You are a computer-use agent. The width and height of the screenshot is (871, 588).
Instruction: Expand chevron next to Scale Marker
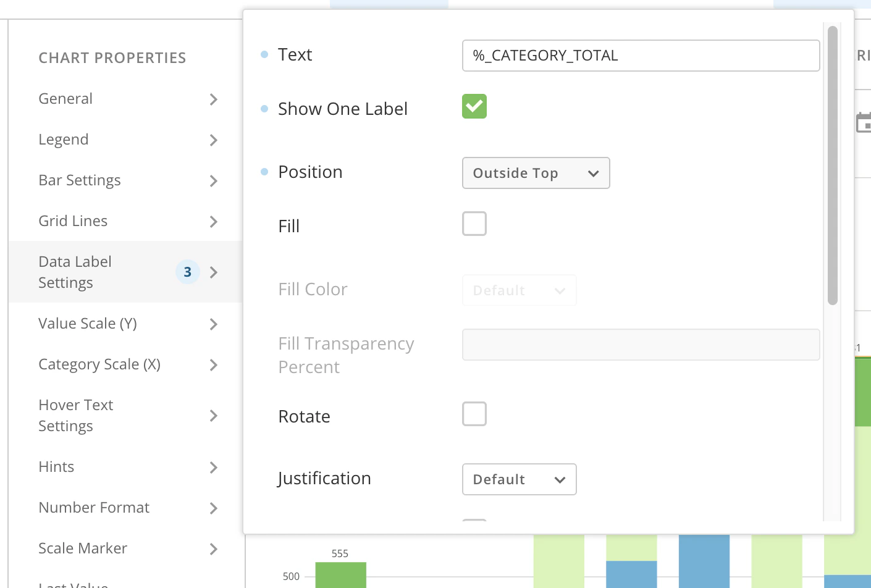[x=214, y=549]
